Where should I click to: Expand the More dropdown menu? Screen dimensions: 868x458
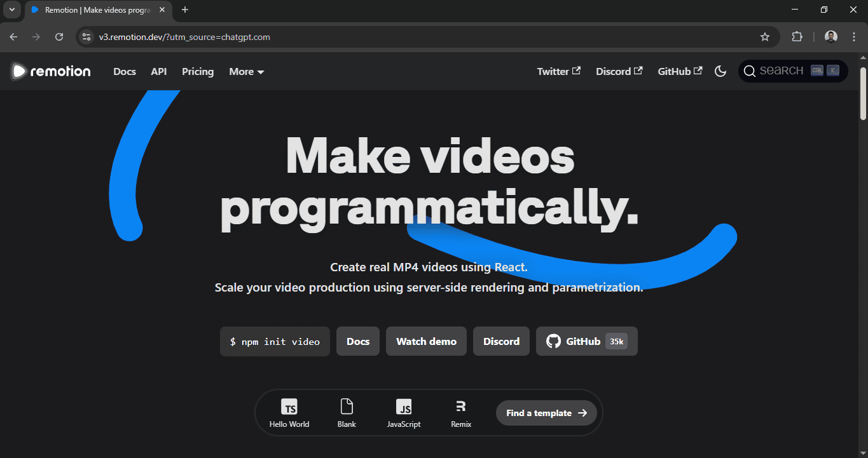[x=246, y=72]
